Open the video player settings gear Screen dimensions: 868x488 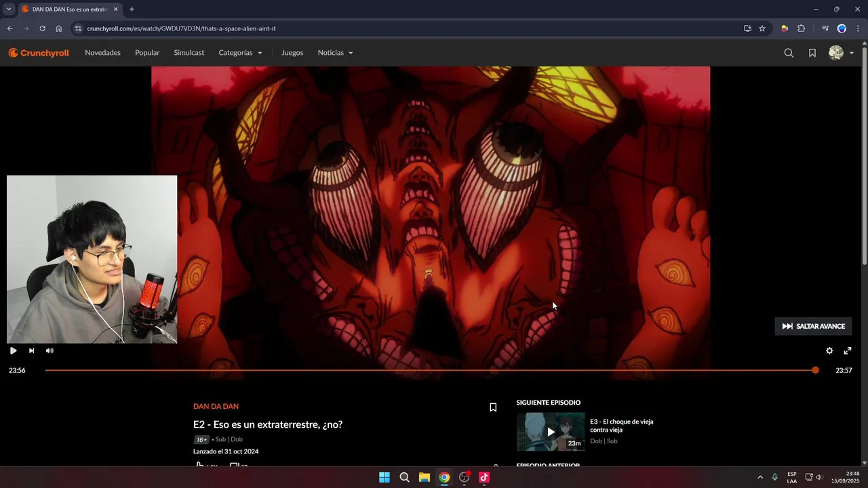tap(829, 350)
